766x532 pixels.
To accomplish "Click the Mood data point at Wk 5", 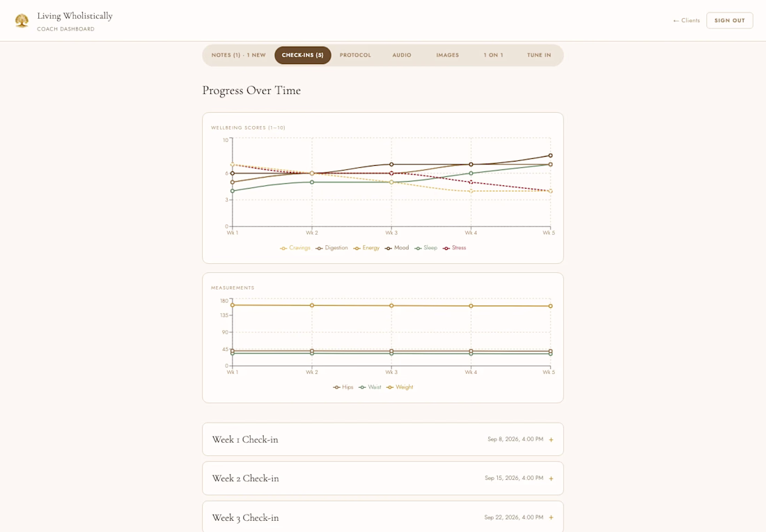I will point(551,156).
